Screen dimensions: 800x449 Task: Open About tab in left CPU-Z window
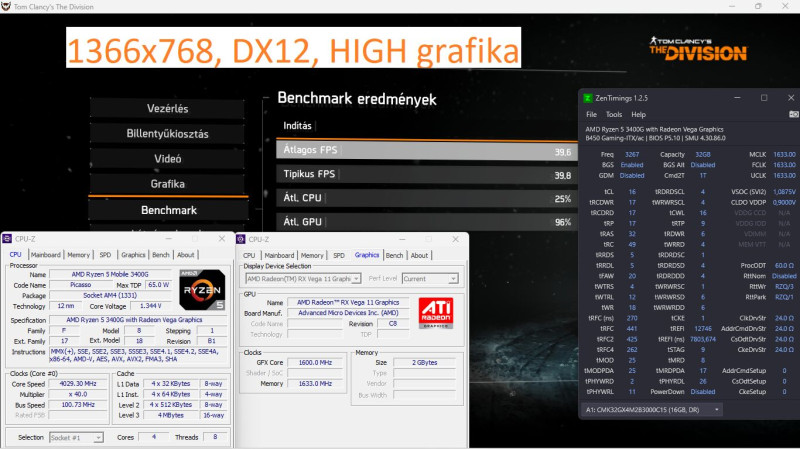pyautogui.click(x=186, y=255)
